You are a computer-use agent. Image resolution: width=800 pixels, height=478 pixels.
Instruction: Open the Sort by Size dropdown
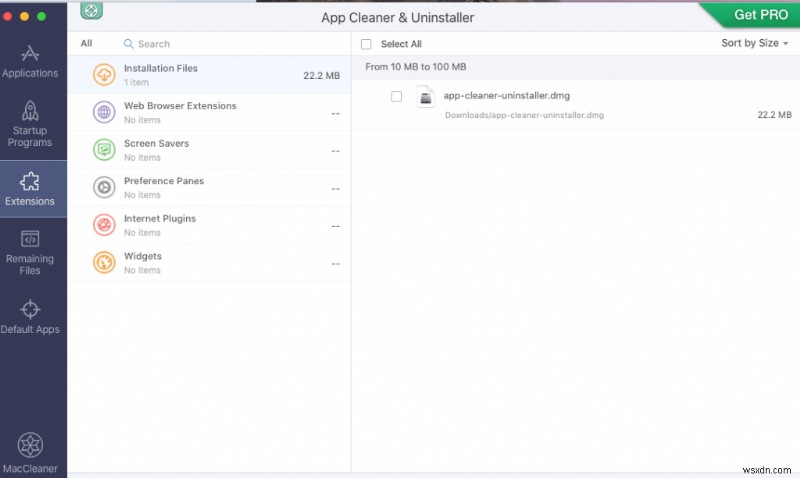pyautogui.click(x=755, y=43)
